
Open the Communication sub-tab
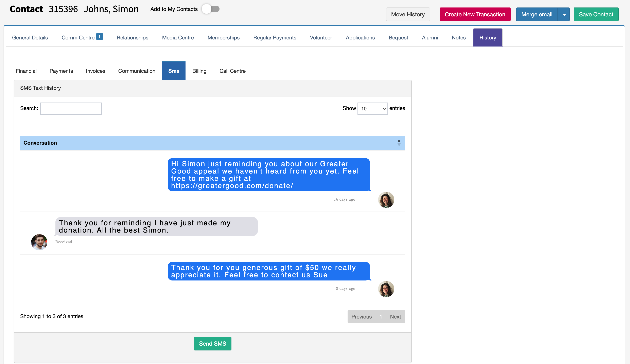[137, 71]
